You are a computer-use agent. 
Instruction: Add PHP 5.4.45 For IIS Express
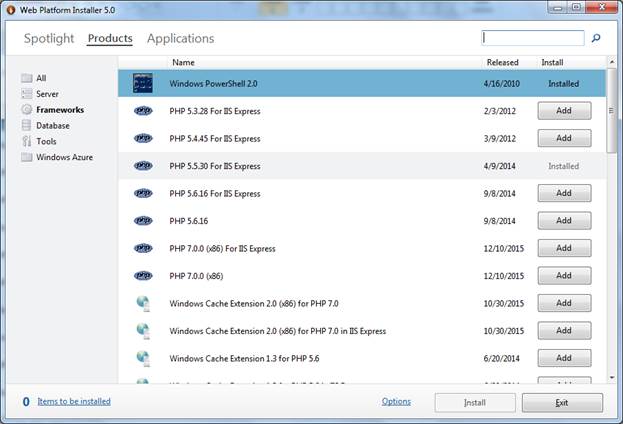point(564,138)
